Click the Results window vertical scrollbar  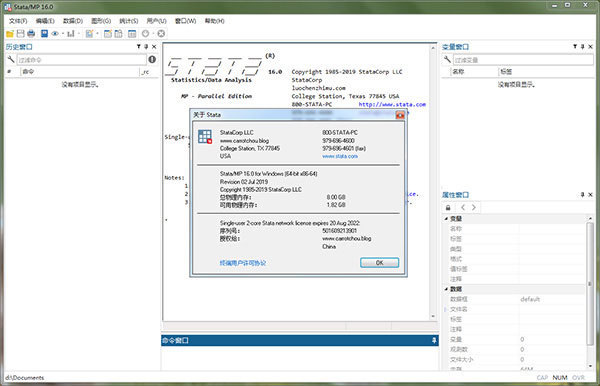(433, 182)
